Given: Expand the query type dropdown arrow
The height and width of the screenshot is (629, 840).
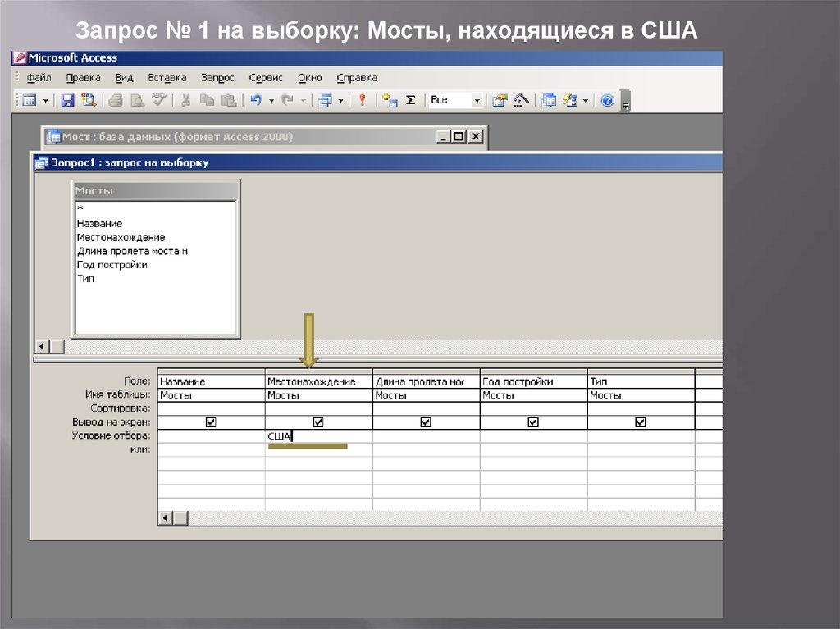Looking at the screenshot, I should pos(340,100).
